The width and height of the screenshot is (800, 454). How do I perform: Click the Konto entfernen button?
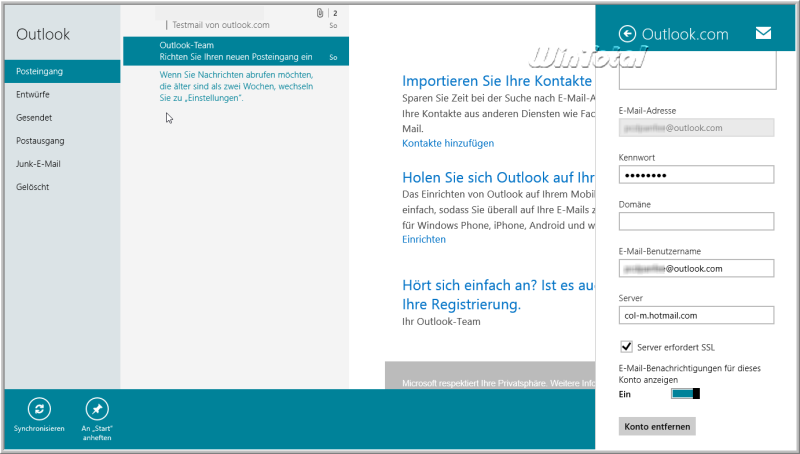[657, 426]
